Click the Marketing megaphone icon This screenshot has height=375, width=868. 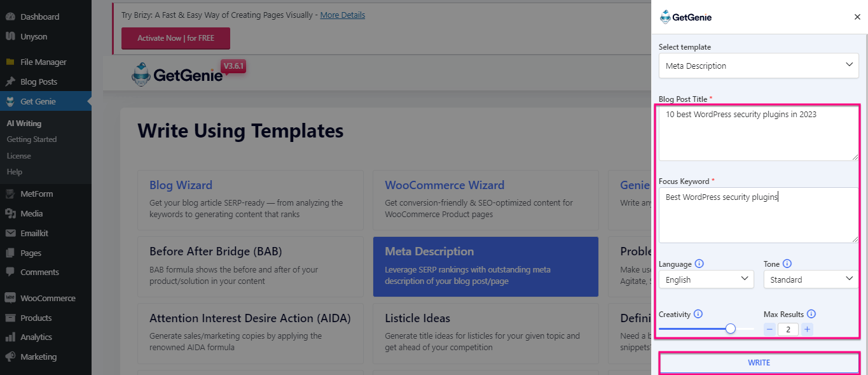tap(10, 357)
